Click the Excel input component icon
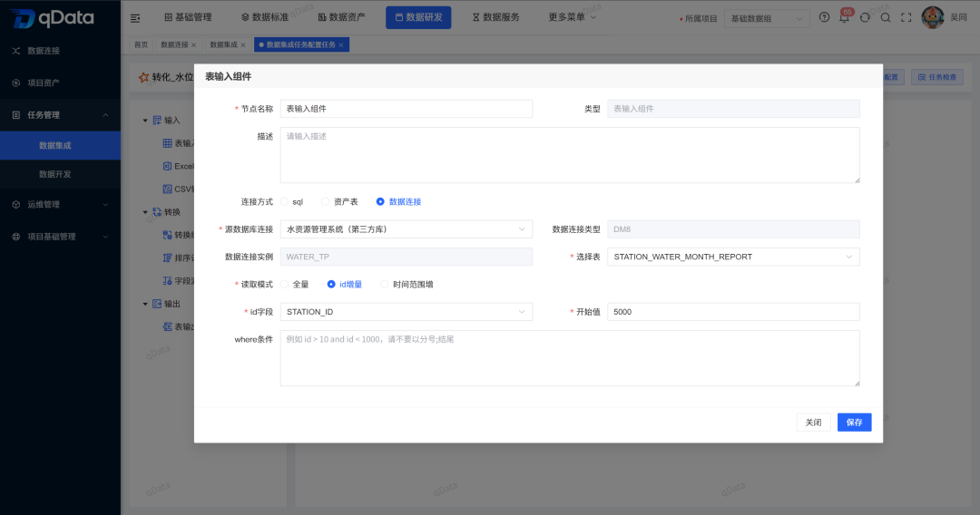The width and height of the screenshot is (980, 515). (168, 166)
